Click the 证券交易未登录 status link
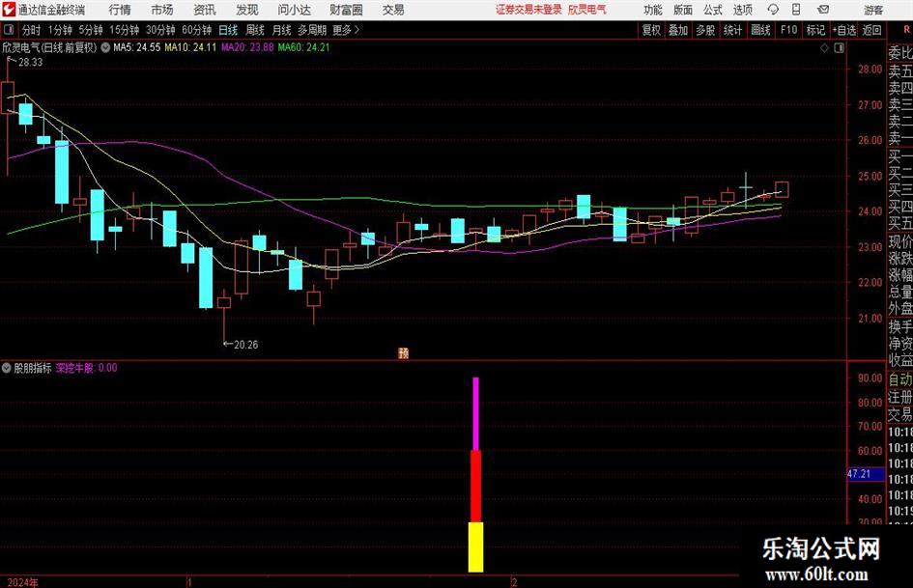 tap(528, 10)
